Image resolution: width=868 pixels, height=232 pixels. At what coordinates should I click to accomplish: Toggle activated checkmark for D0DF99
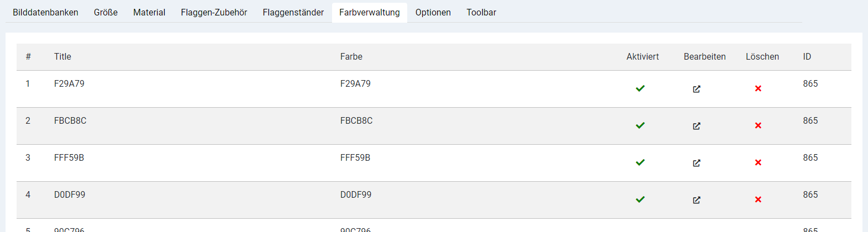640,199
